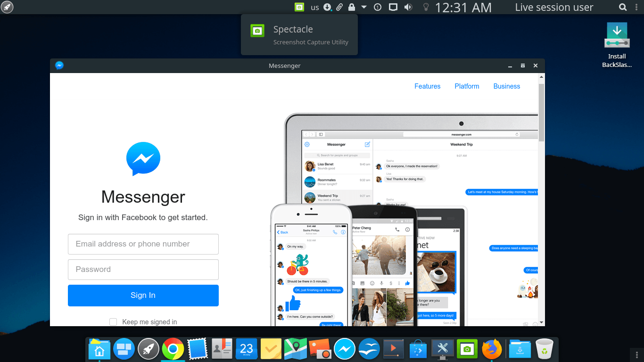Click the display tray icon in the top panel
Screen dimensions: 644x362
click(393, 7)
